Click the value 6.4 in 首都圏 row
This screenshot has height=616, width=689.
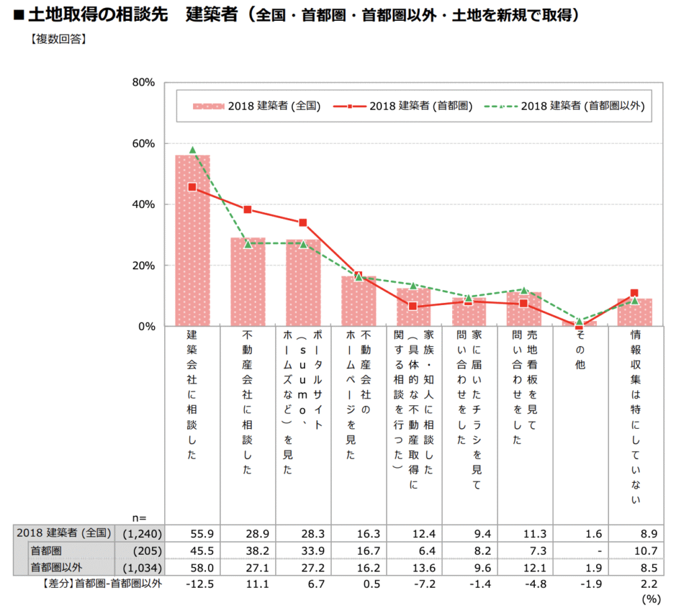(427, 551)
